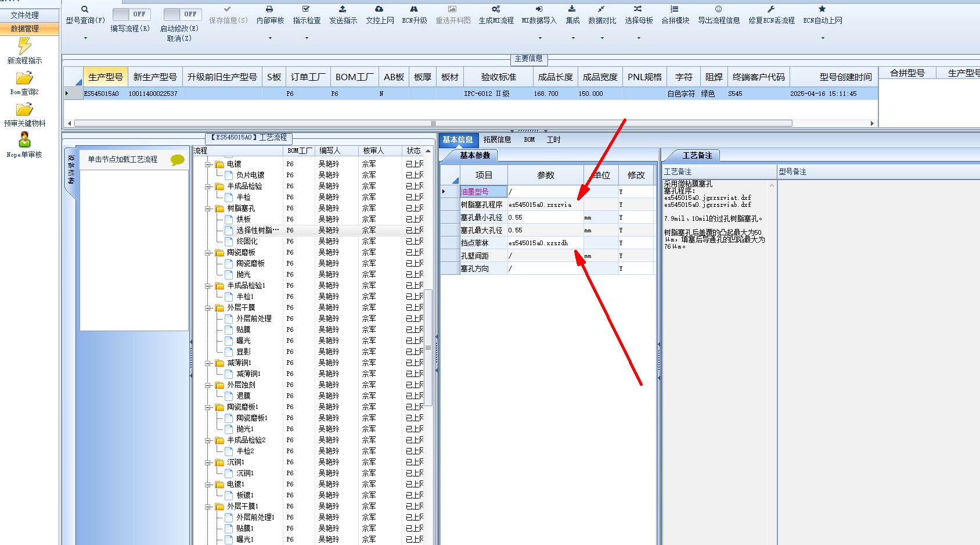The image size is (980, 545).
Task: Collapse the 陶瓷磨板 tree node
Action: (x=208, y=253)
